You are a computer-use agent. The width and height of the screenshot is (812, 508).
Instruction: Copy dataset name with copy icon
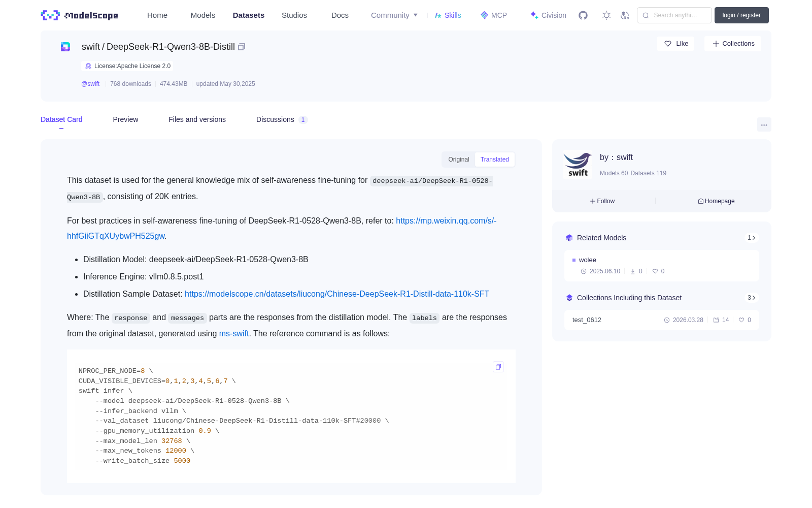(x=242, y=47)
